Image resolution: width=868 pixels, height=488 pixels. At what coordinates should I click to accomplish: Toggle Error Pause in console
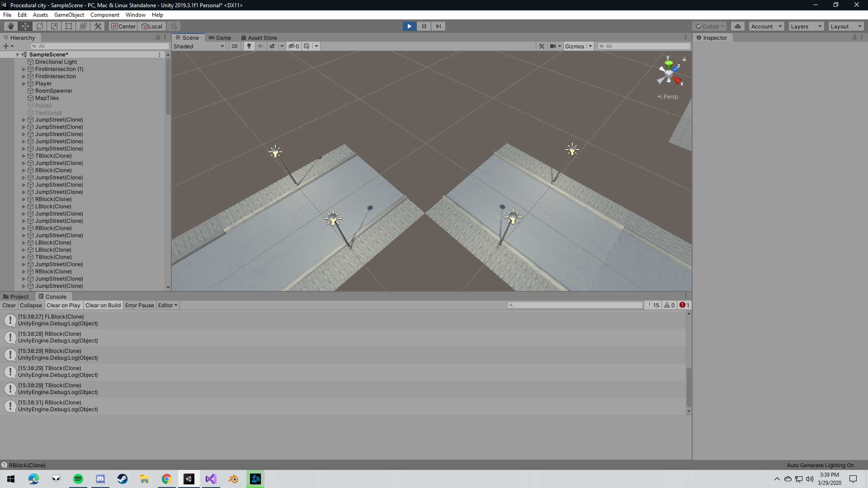point(139,305)
